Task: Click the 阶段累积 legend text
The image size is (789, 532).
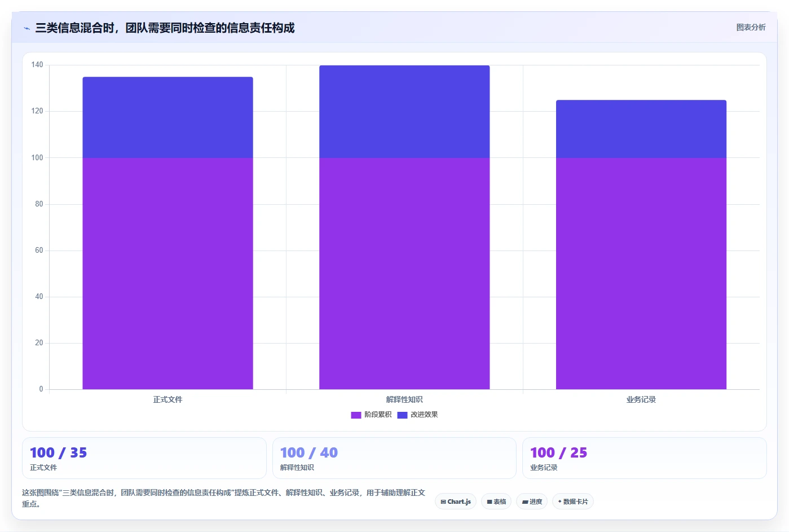Action: point(378,415)
